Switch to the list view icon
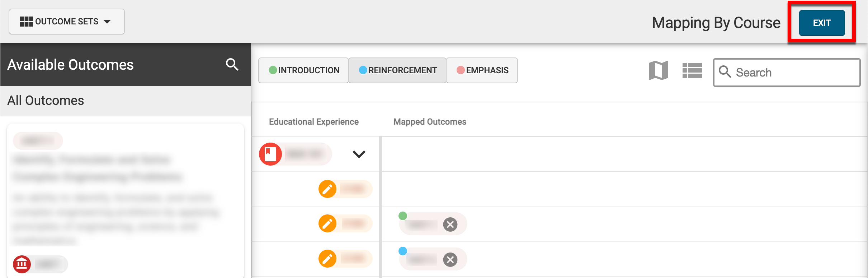Screen dimensions: 868x278 click(692, 70)
